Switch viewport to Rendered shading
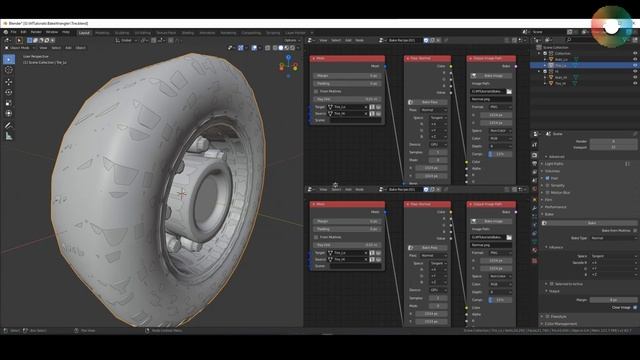 pyautogui.click(x=292, y=48)
